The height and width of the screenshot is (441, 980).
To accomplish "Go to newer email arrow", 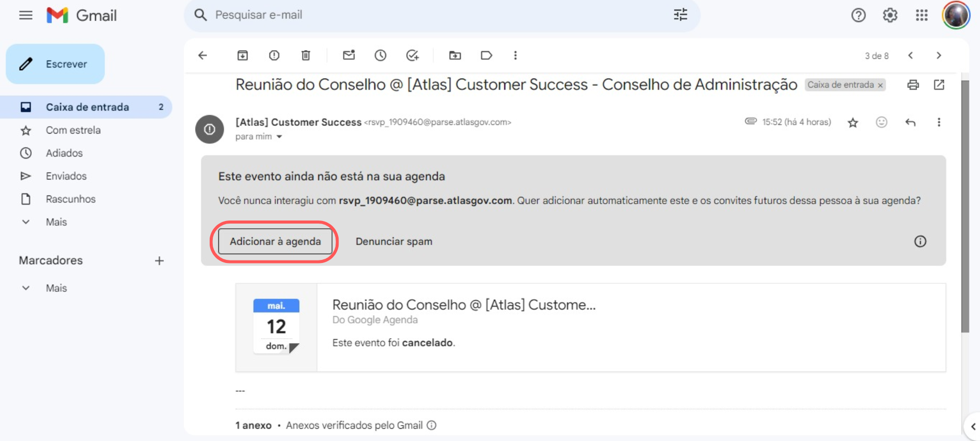I will tap(910, 55).
